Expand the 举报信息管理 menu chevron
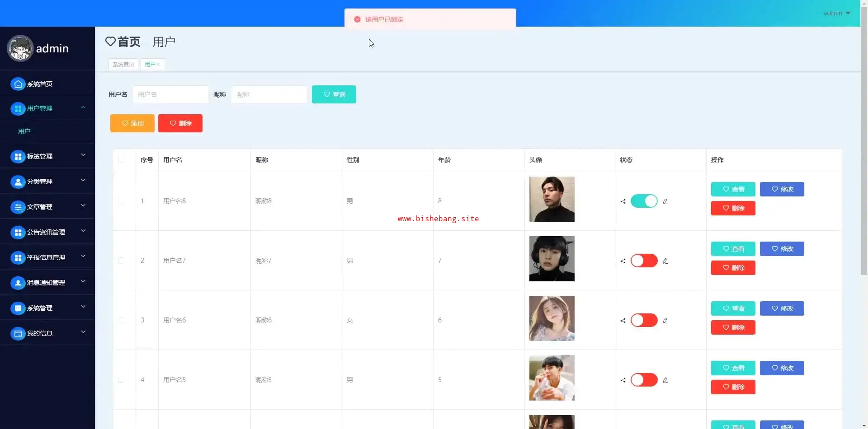Viewport: 868px width, 429px height. coord(83,256)
